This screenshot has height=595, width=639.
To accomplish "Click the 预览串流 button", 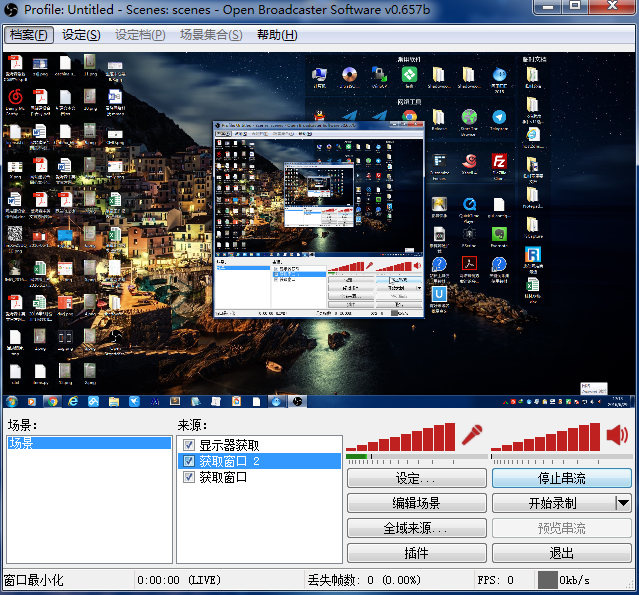I will point(562,528).
